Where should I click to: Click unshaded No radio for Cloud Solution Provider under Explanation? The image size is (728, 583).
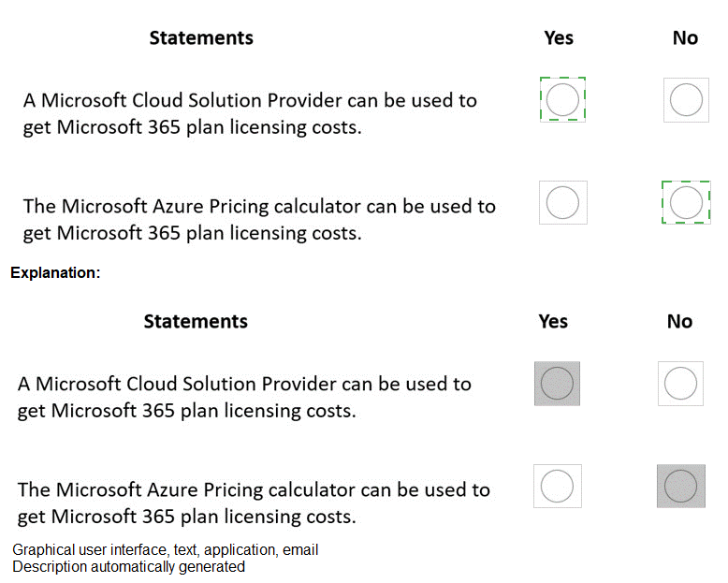click(680, 383)
